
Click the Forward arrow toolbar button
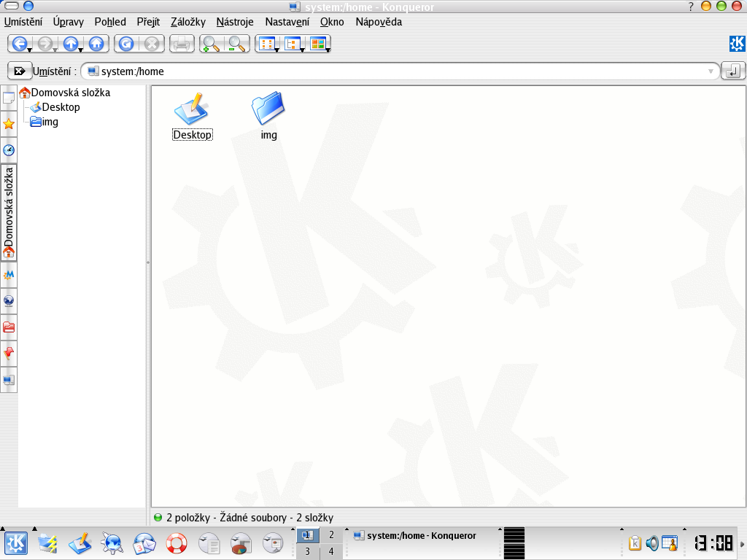pyautogui.click(x=44, y=44)
